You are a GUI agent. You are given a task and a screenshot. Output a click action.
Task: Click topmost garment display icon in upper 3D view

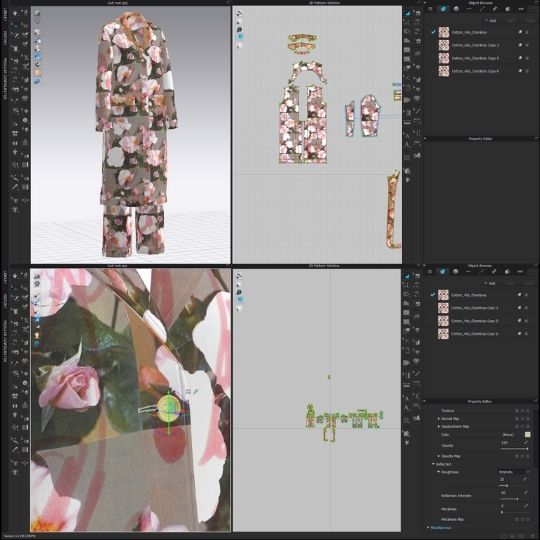click(x=37, y=13)
